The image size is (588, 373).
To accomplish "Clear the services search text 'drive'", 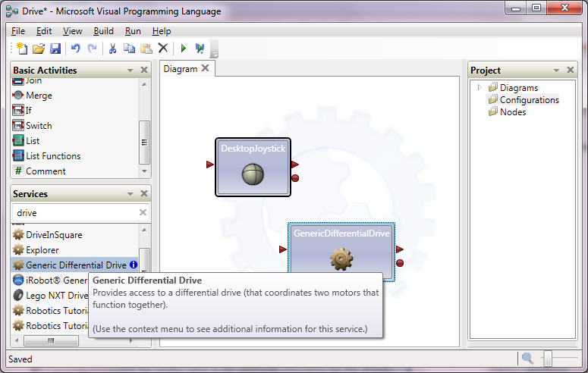I will click(x=143, y=212).
